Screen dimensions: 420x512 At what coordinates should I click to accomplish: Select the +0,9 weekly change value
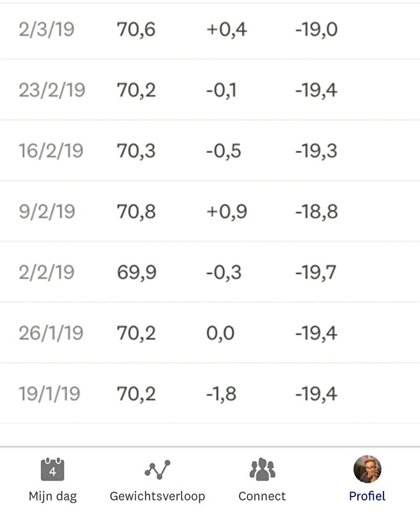click(227, 212)
